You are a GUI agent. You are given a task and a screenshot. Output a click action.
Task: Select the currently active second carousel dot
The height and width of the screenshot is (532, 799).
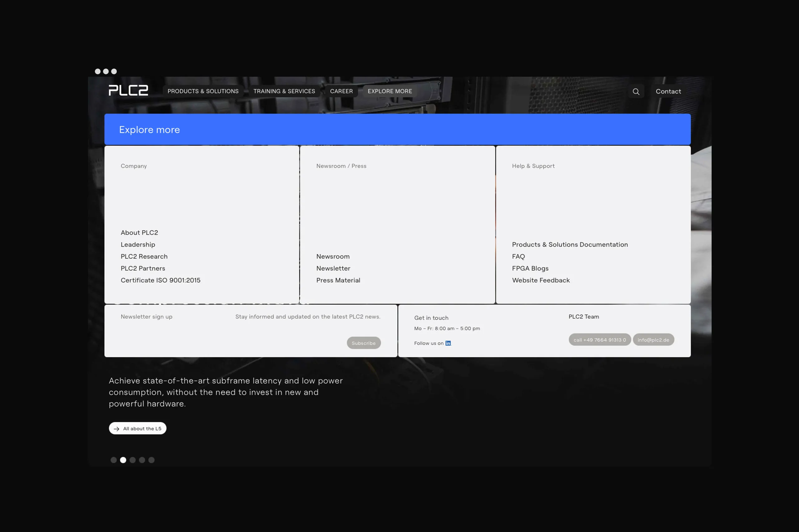[x=123, y=460]
